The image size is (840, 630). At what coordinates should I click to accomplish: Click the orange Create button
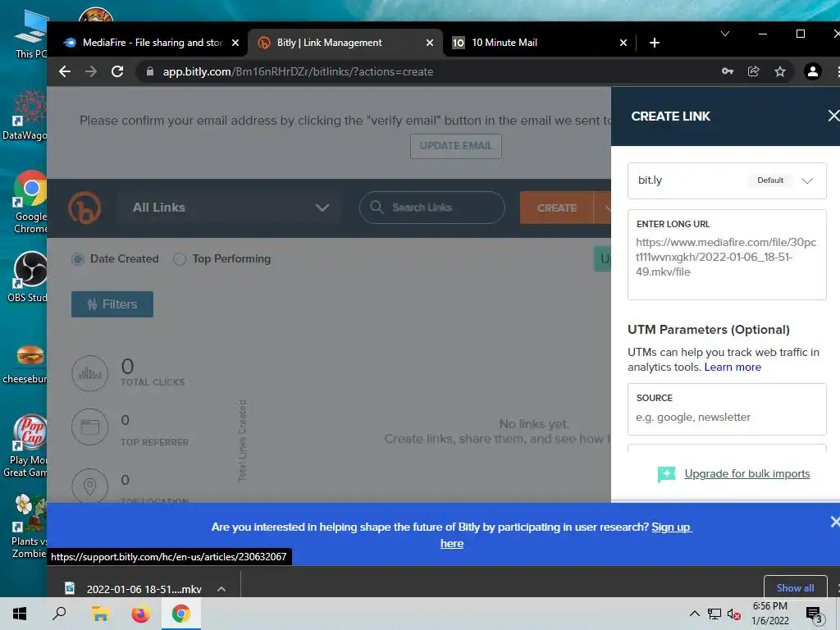[x=557, y=208]
